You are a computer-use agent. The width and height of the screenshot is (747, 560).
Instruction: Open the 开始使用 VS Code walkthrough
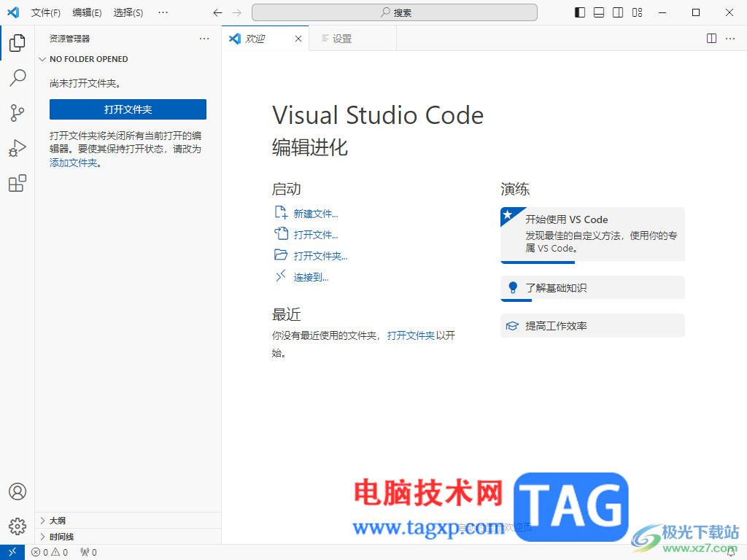pyautogui.click(x=592, y=234)
